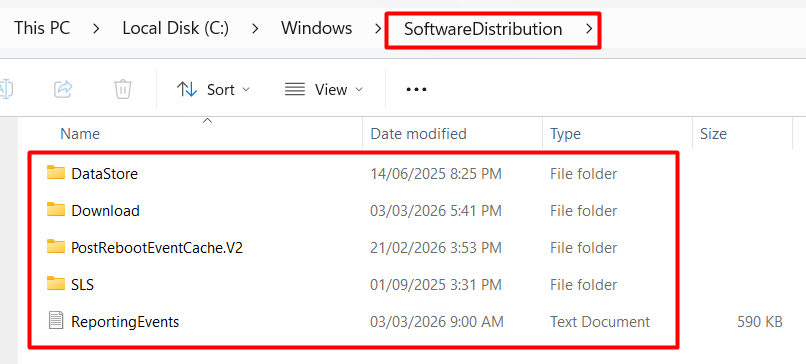Expand chevron after SoftwareDistribution breadcrumb
The width and height of the screenshot is (806, 364).
[x=589, y=29]
